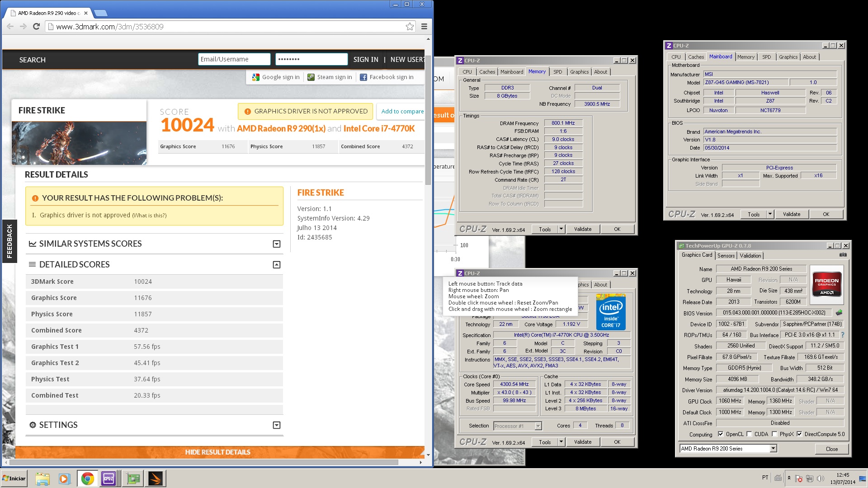Click the Radeon Graphics logo in GPU-Z

(x=827, y=284)
